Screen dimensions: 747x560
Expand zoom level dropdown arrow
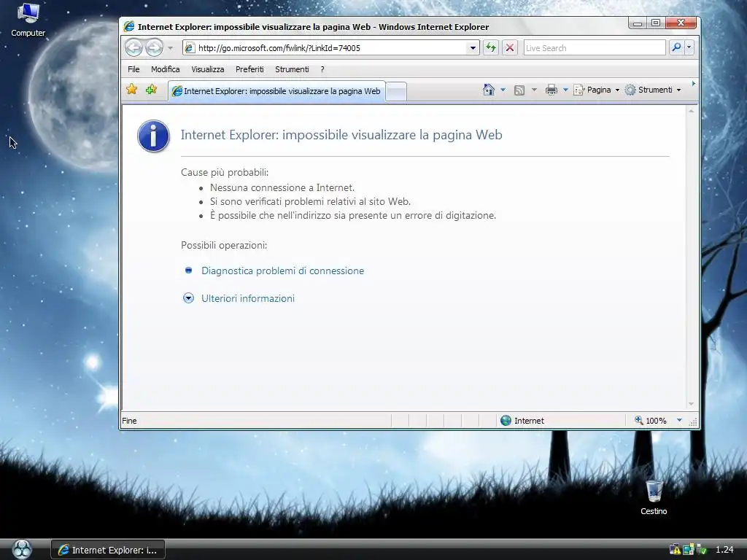679,420
